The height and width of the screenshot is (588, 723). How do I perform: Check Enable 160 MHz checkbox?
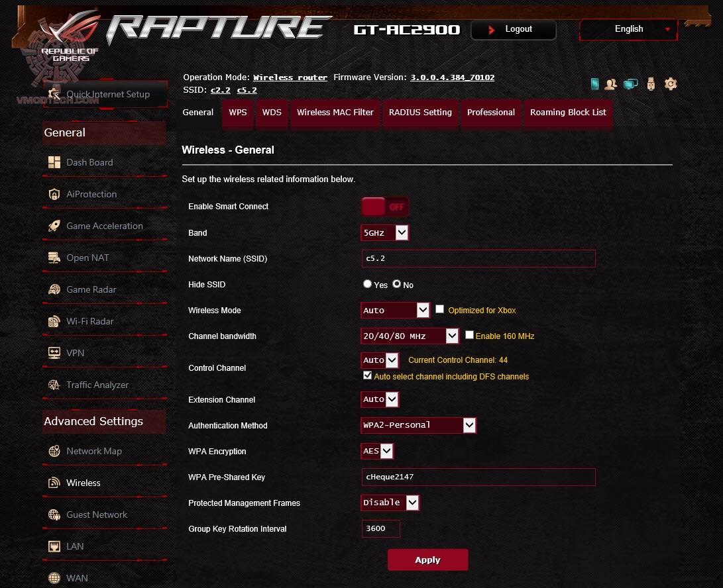469,335
